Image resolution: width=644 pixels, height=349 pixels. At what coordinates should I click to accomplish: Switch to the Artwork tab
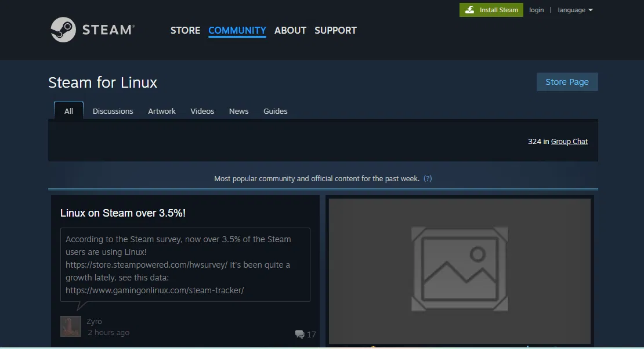point(162,111)
